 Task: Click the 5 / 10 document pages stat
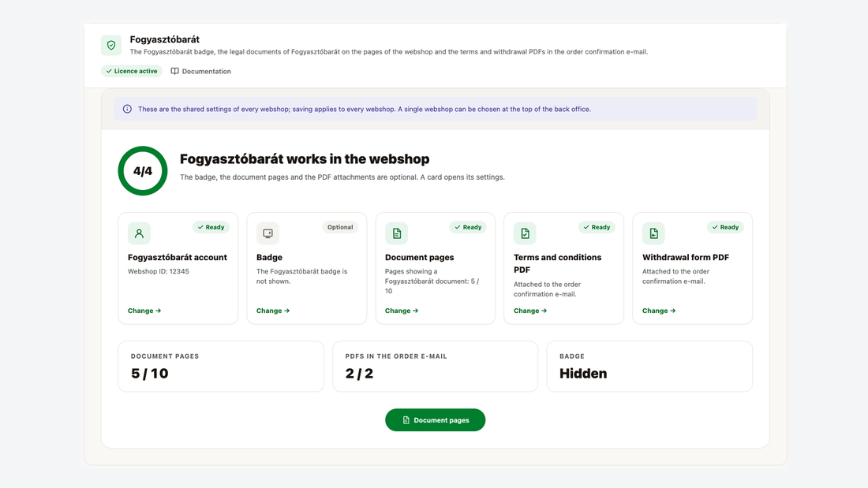pyautogui.click(x=149, y=374)
